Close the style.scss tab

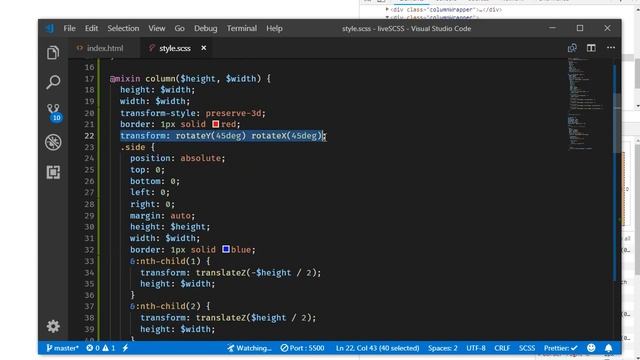204,48
